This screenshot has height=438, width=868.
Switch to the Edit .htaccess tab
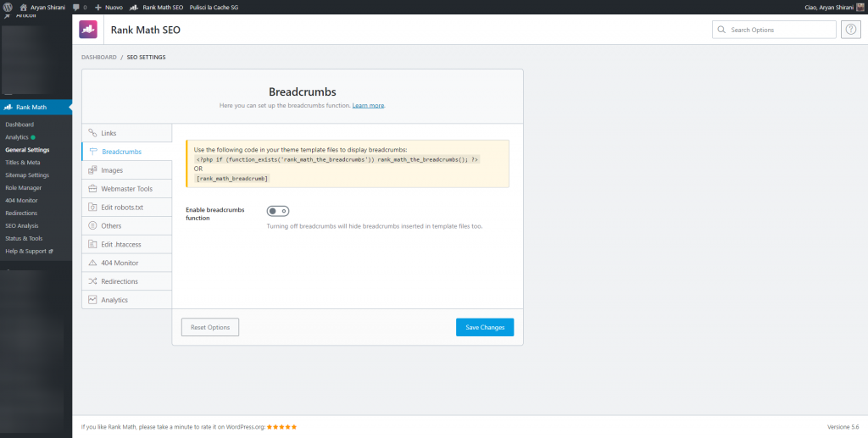coord(123,244)
